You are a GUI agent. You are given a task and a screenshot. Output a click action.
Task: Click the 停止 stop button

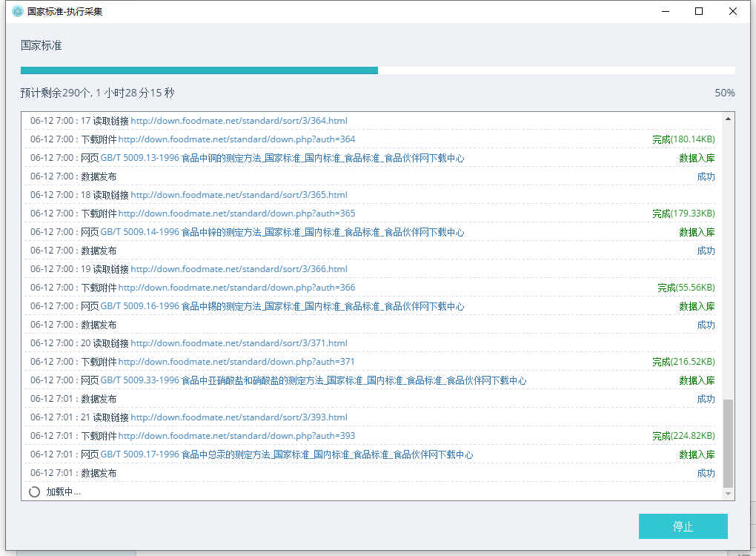pos(683,526)
